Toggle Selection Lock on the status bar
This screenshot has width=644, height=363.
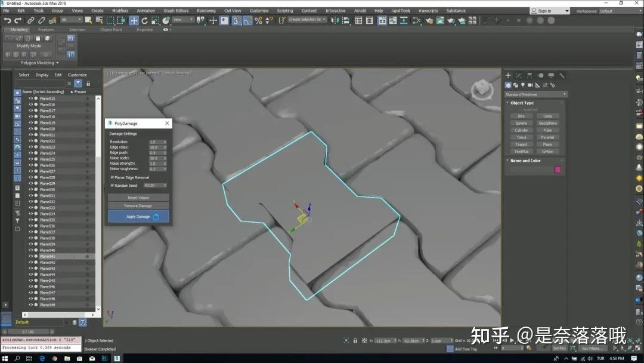355,340
